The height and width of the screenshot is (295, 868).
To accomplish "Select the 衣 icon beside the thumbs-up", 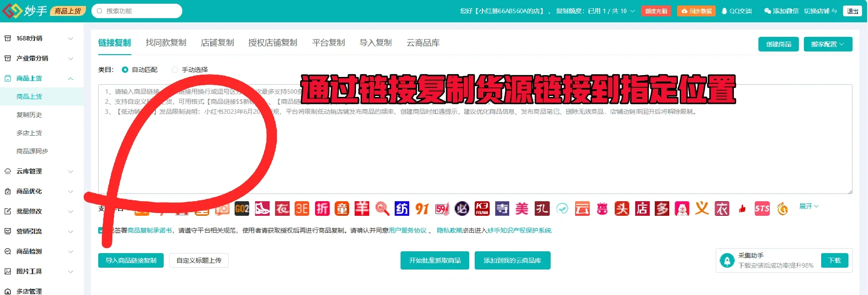I will [722, 209].
